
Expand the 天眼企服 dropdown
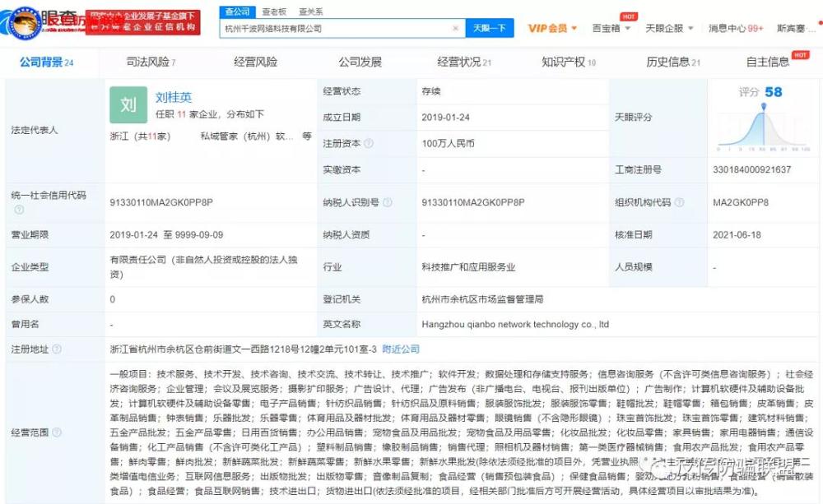tap(669, 28)
